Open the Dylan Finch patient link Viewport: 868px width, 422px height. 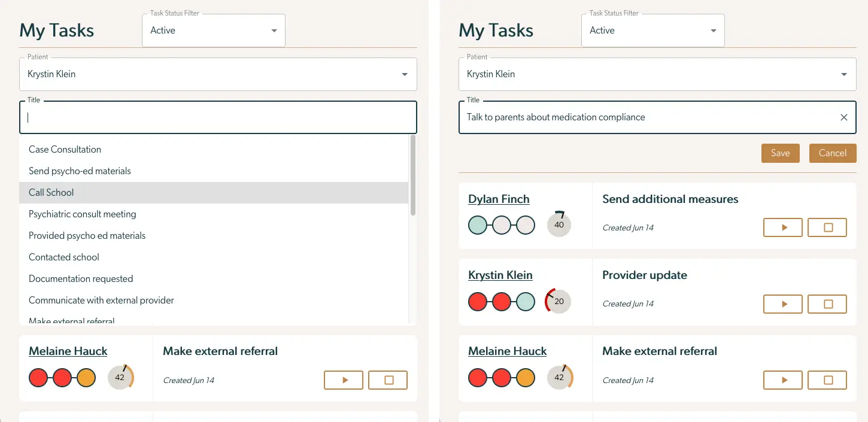click(x=499, y=199)
